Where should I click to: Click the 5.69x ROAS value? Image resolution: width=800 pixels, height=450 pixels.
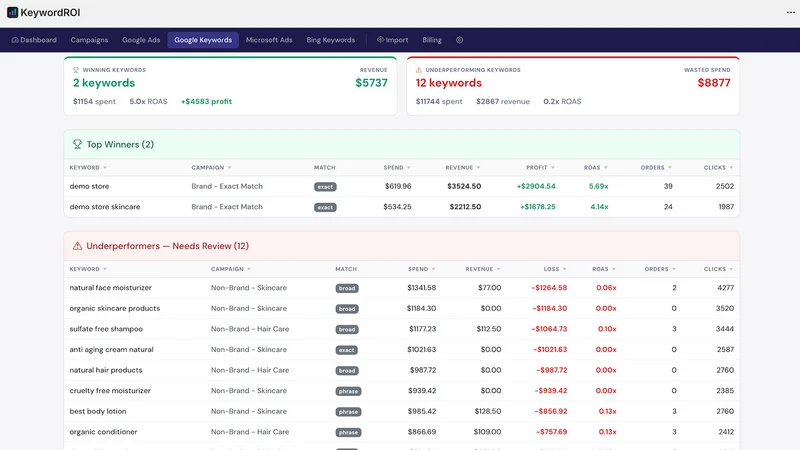tap(598, 186)
